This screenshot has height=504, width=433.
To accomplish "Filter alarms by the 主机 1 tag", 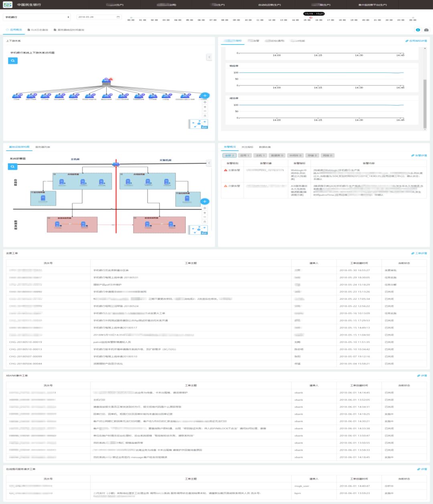I will point(260,156).
